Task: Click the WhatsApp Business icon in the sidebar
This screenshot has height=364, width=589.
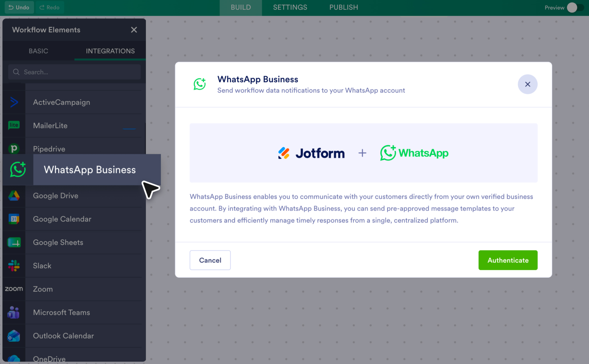Action: [18, 170]
